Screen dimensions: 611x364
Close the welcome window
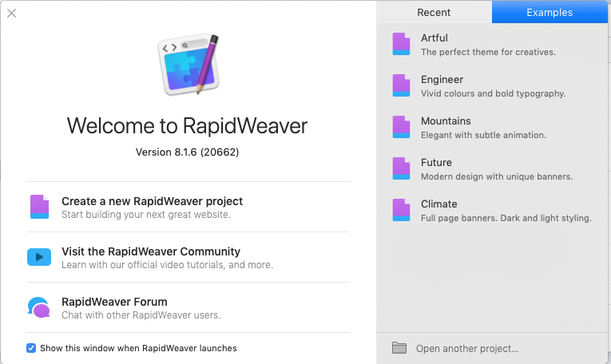(x=11, y=13)
